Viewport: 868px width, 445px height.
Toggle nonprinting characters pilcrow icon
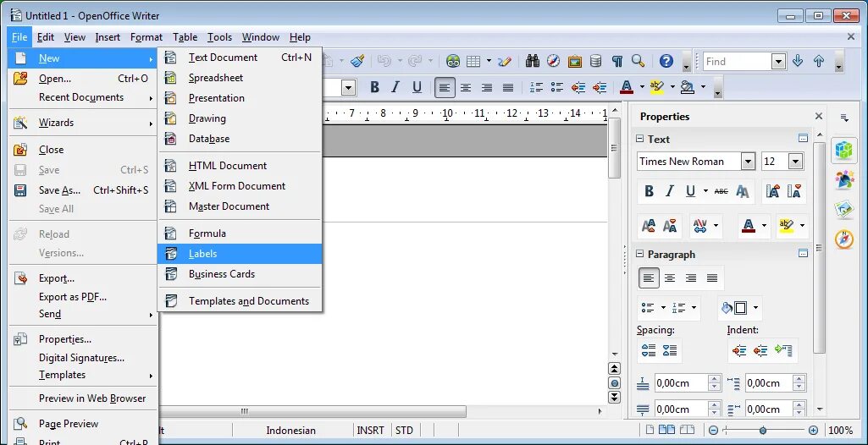tap(617, 61)
